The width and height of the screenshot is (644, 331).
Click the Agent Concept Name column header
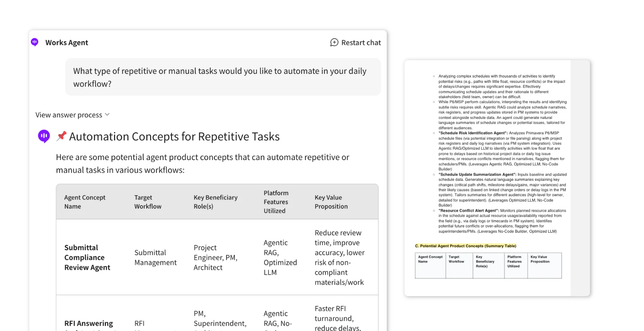[85, 202]
